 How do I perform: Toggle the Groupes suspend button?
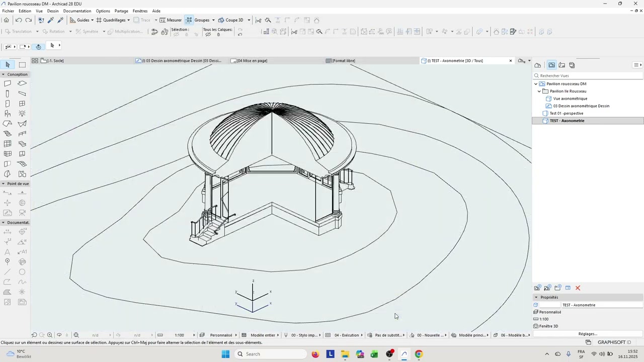[189, 20]
